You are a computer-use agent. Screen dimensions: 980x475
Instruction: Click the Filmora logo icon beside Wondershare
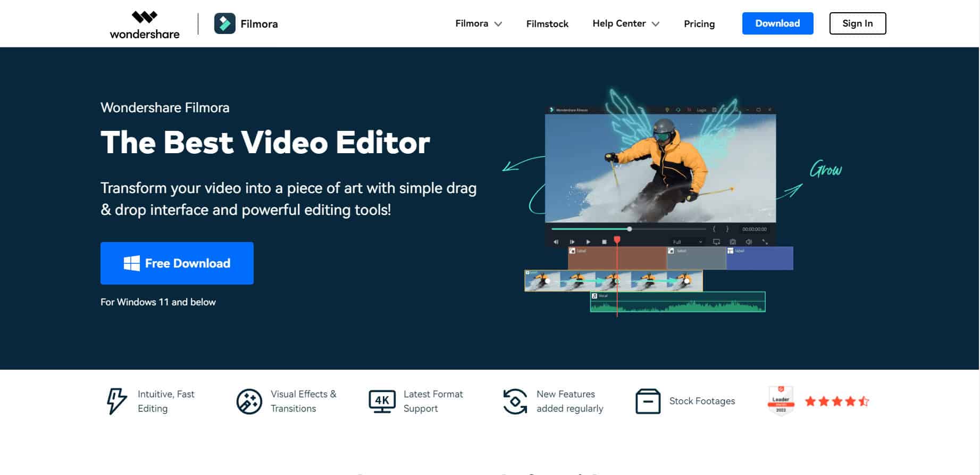(x=224, y=24)
